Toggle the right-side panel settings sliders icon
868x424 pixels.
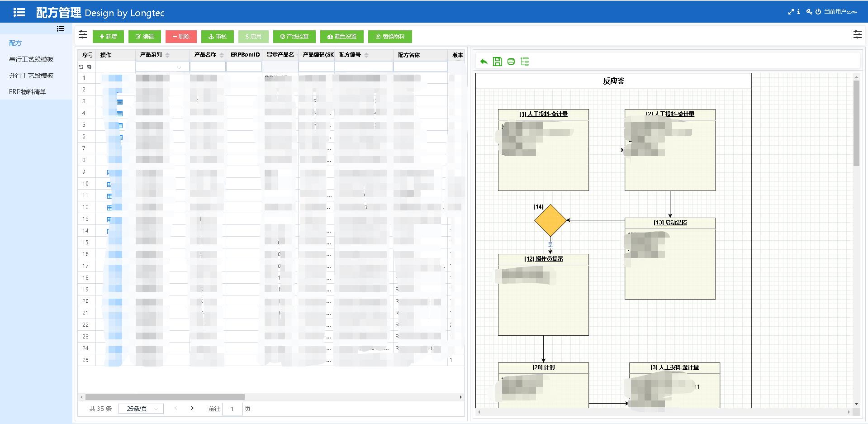[857, 34]
